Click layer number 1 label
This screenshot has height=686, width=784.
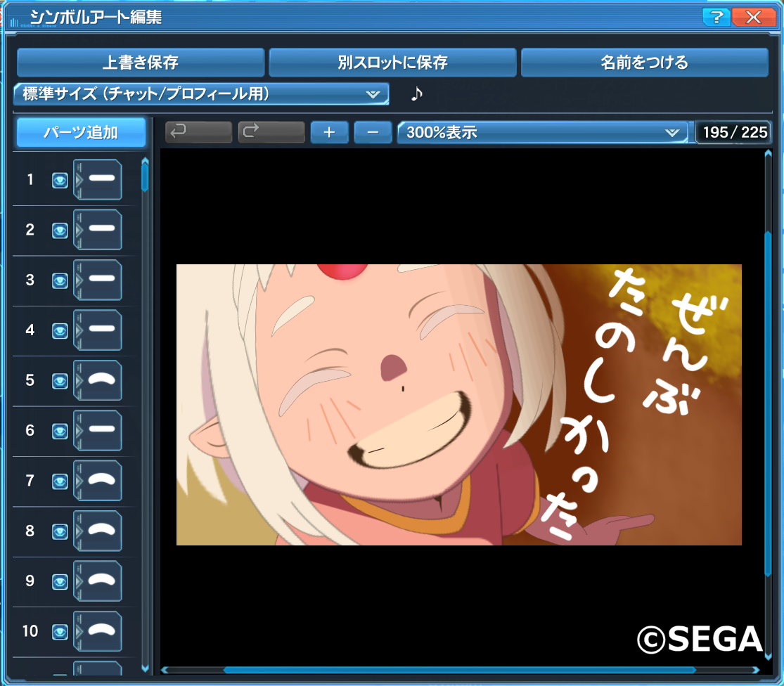point(30,179)
